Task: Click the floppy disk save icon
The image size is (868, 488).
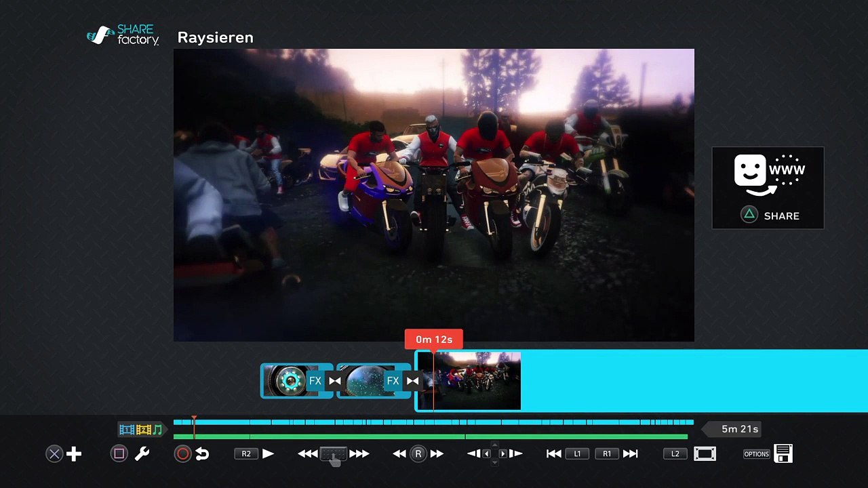Action: tap(783, 453)
